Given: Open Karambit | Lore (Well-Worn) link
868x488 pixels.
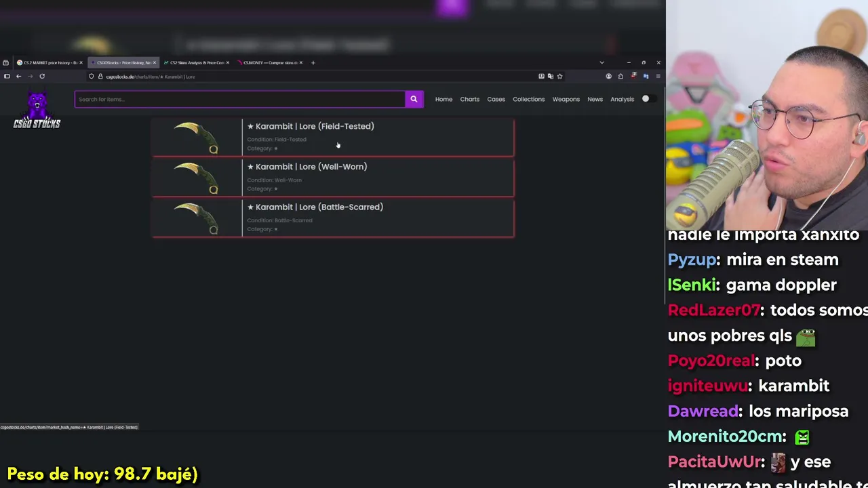Looking at the screenshot, I should pos(307,167).
